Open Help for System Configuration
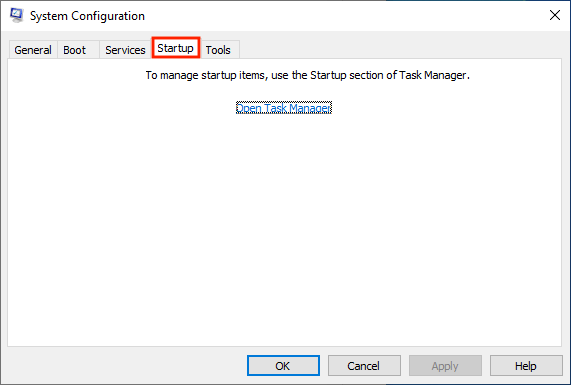Image resolution: width=571 pixels, height=385 pixels. (x=526, y=366)
